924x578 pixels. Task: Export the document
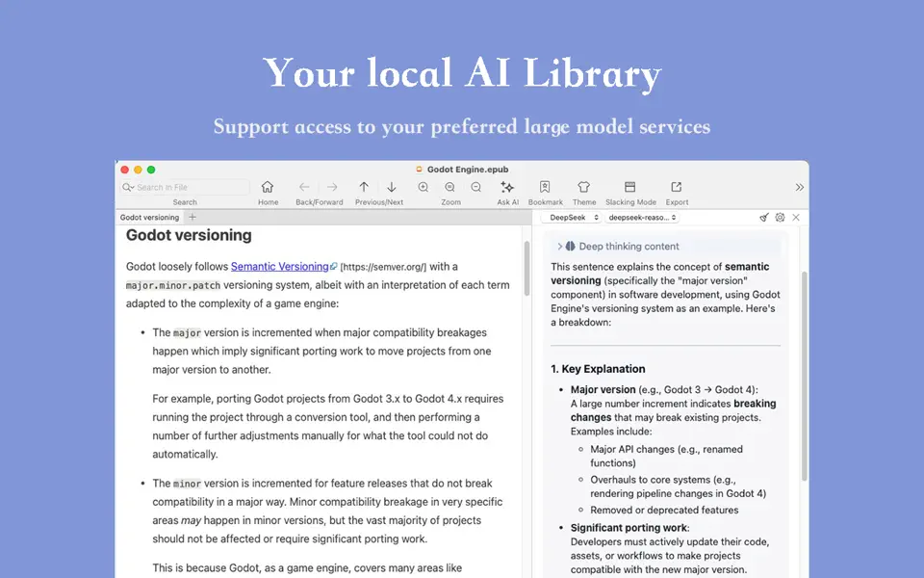pos(677,187)
